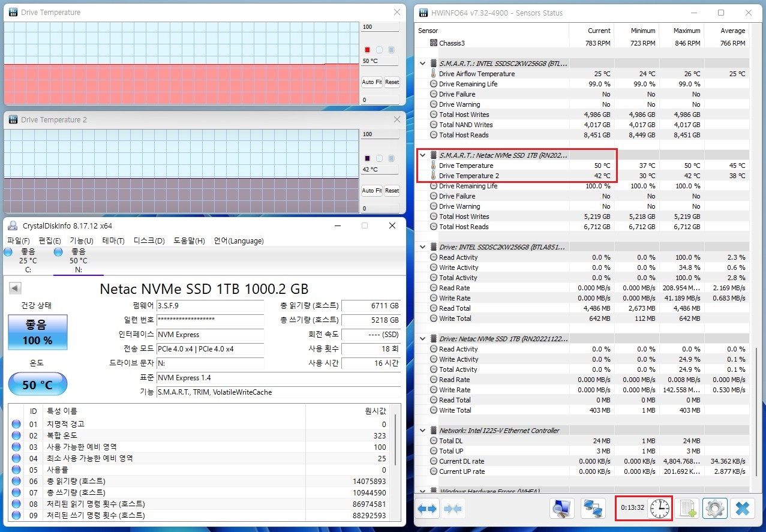Click the expand sensor columns arrows icon in HWiNFO
This screenshot has height=532, width=766.
pos(427,509)
